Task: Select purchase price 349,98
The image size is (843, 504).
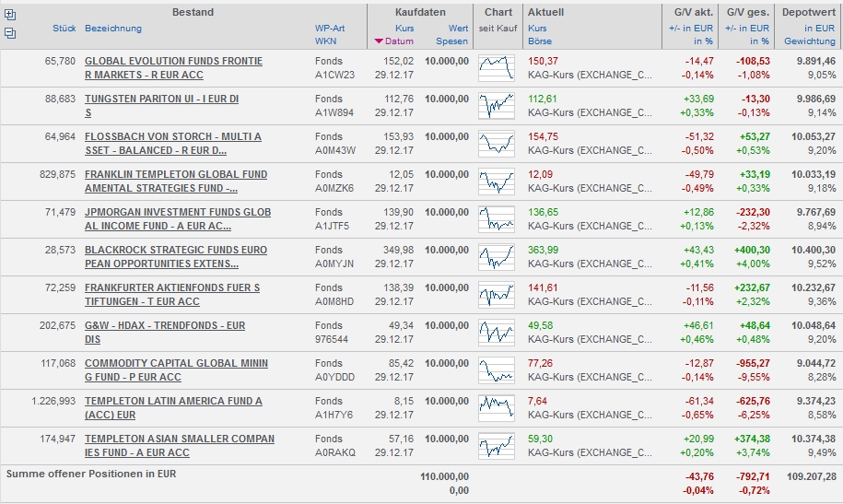Action: coord(399,250)
